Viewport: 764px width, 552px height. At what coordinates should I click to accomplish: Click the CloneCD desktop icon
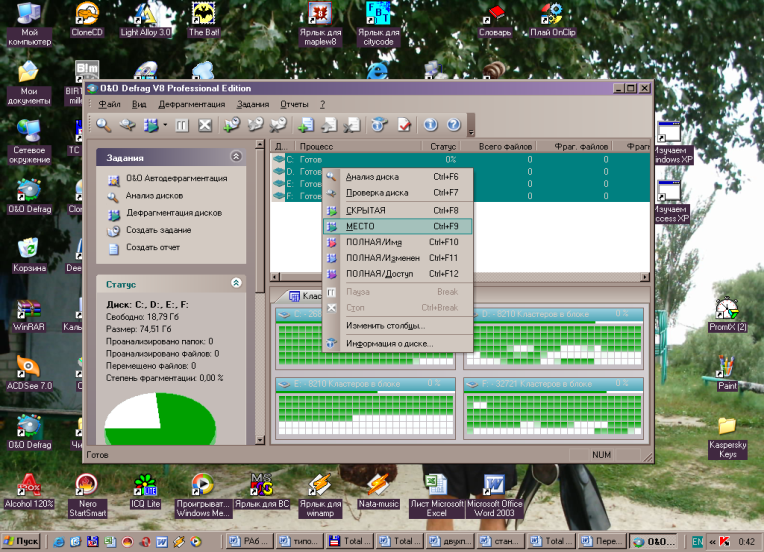tap(87, 19)
